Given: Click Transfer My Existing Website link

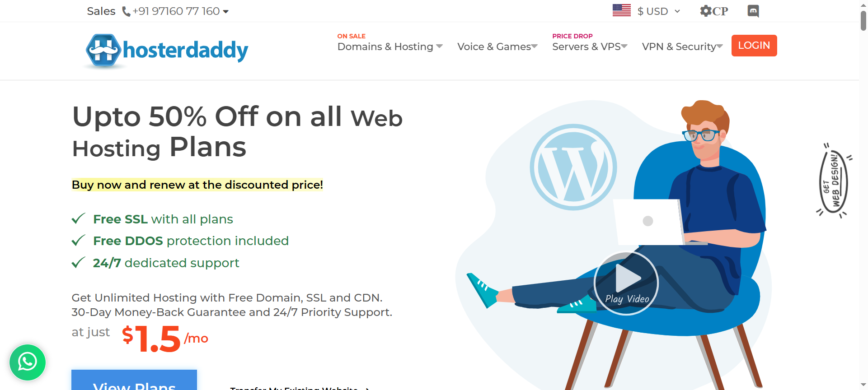Looking at the screenshot, I should click(300, 388).
